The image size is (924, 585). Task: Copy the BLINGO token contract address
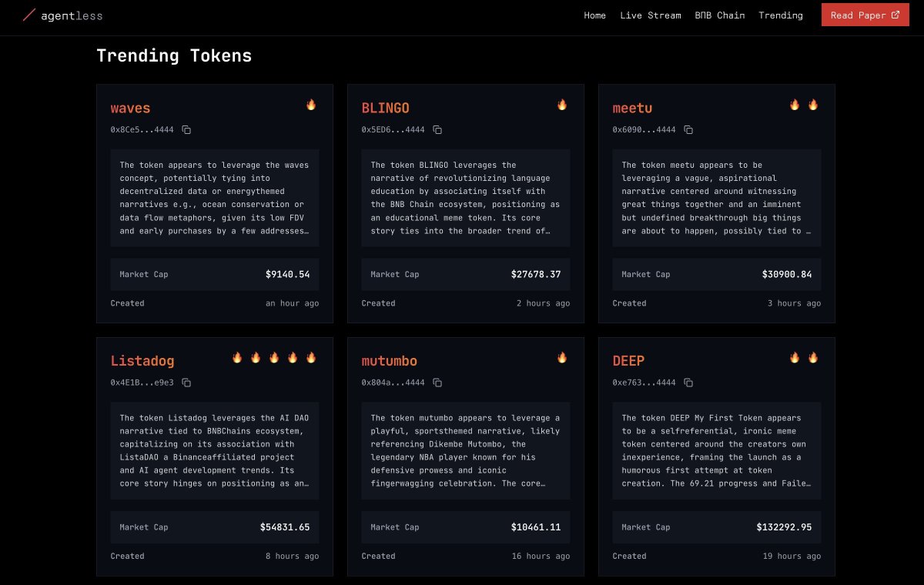[x=437, y=129]
